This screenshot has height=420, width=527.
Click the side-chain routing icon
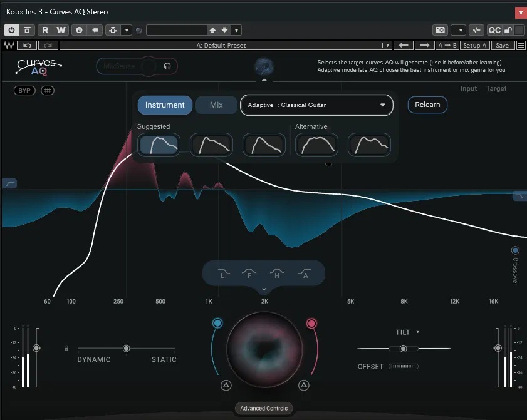[113, 30]
